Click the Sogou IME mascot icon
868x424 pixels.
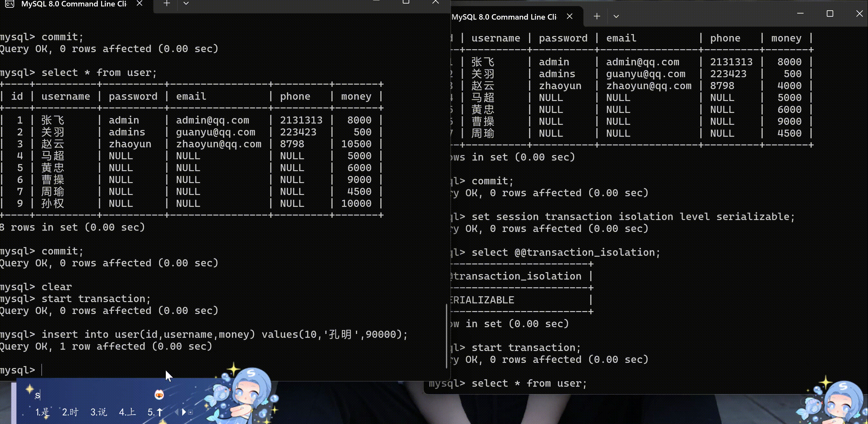click(x=159, y=394)
